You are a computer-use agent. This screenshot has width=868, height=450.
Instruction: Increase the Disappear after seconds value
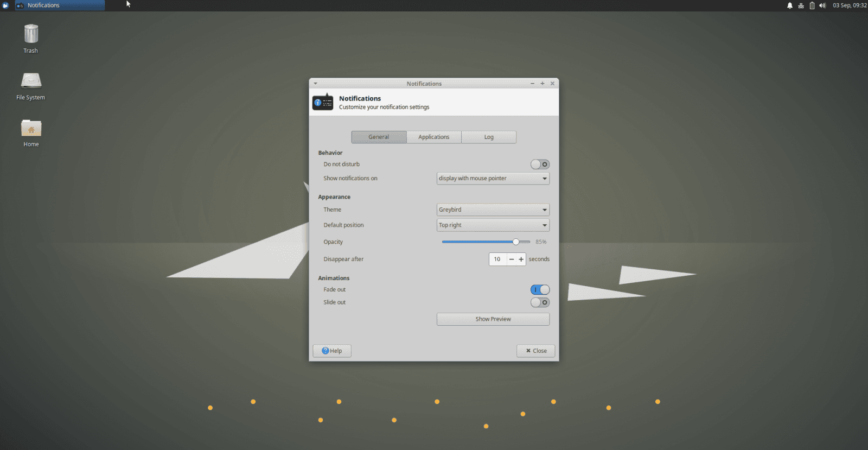pos(521,259)
